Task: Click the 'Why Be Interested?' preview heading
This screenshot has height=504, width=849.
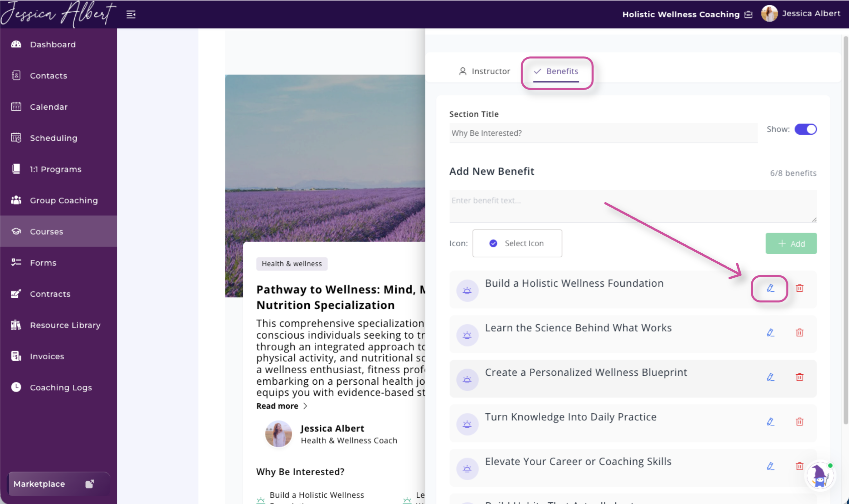Action: 300,472
